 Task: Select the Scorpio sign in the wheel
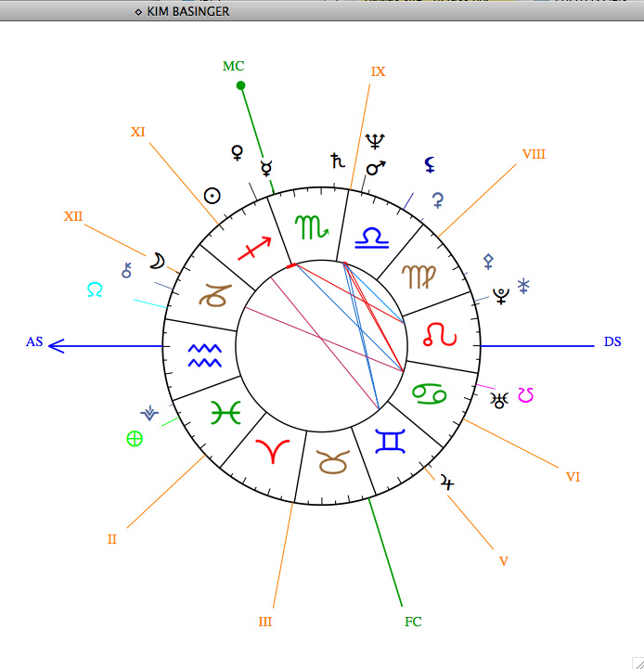coord(312,227)
